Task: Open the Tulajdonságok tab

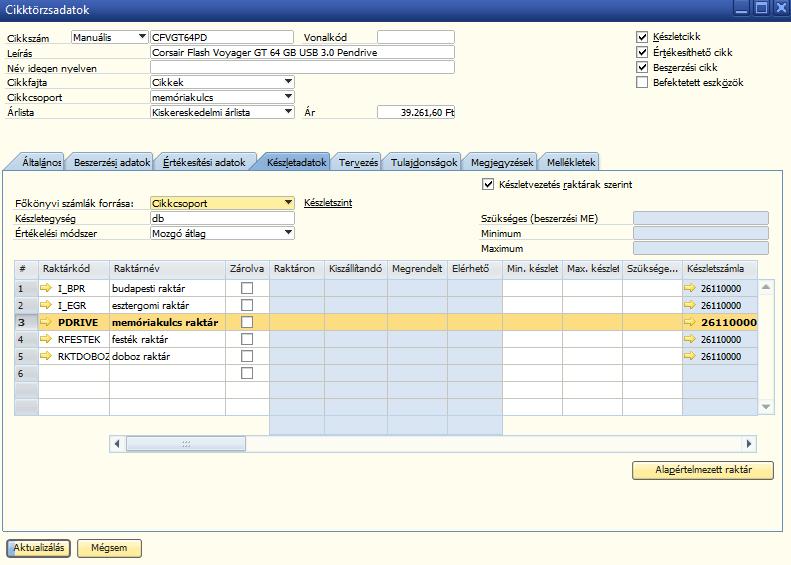Action: coord(424,162)
